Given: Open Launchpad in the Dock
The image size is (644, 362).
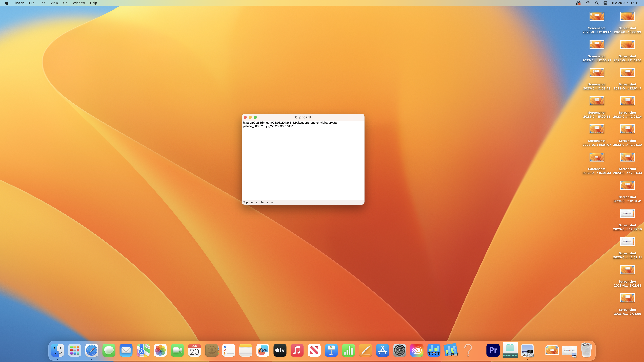Looking at the screenshot, I should (74, 350).
